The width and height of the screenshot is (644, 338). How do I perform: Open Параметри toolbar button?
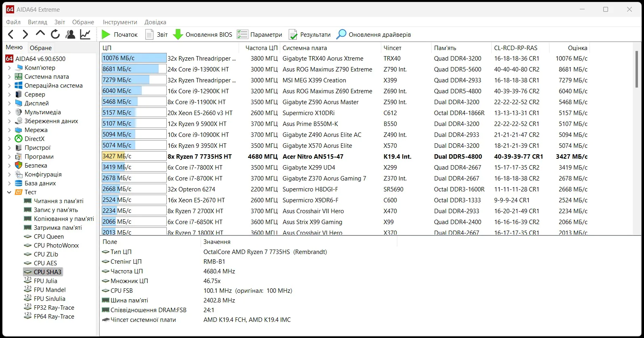point(260,35)
